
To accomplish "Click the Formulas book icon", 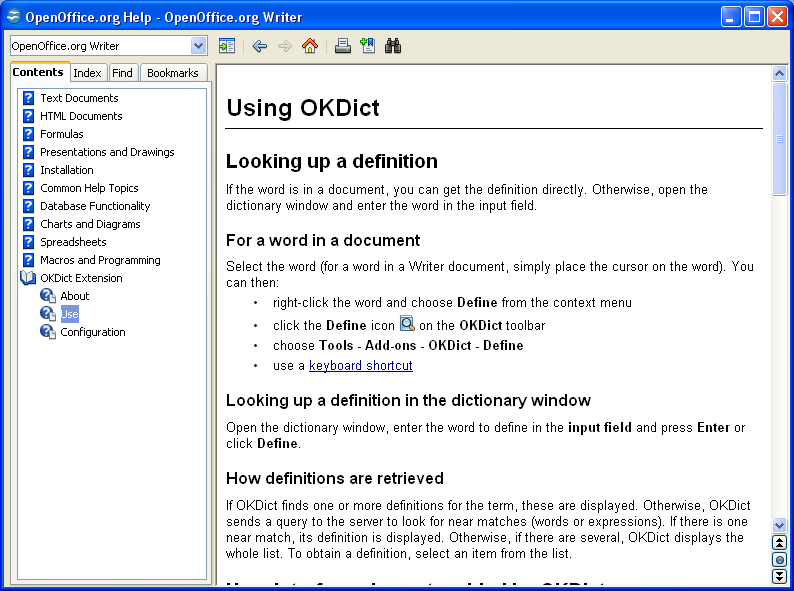I will click(x=28, y=134).
